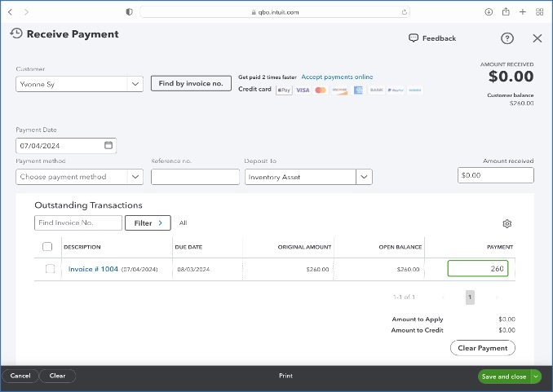Viewport: 553px width, 392px height.
Task: Open the help question mark icon
Action: pos(507,38)
